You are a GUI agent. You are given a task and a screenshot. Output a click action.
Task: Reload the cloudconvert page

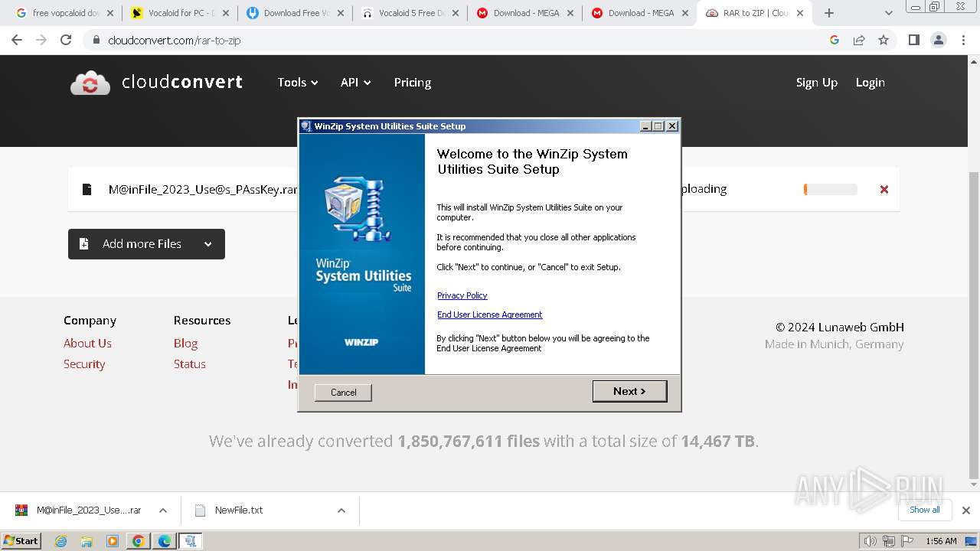pos(66,40)
